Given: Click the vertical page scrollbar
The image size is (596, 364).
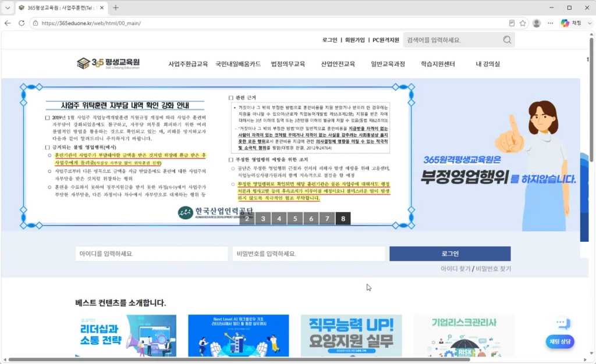Looking at the screenshot, I should click(x=591, y=99).
